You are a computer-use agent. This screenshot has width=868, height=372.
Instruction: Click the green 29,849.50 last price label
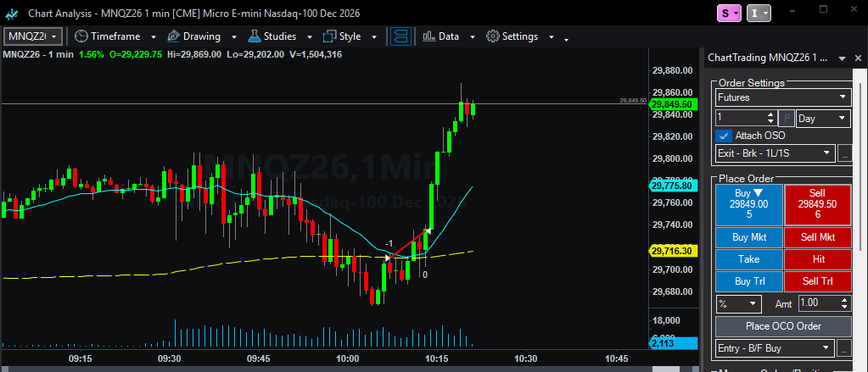(671, 104)
